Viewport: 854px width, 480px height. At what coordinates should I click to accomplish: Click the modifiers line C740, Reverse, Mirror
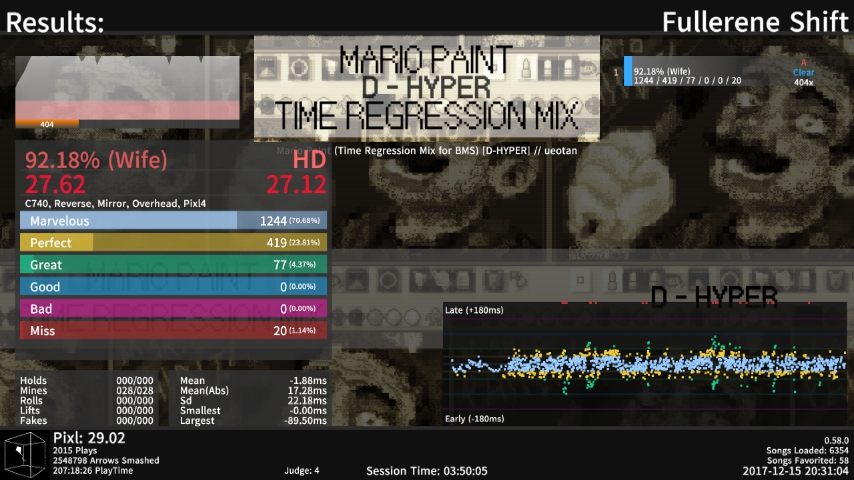pos(115,203)
